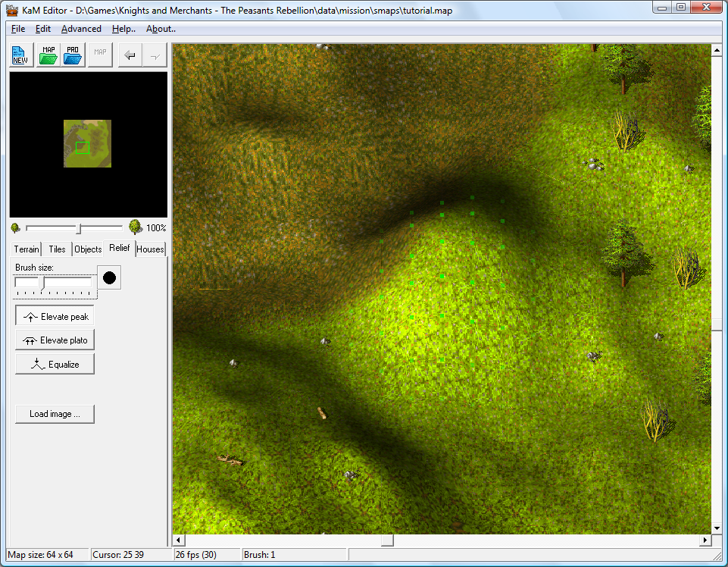Open the About.. menu
The width and height of the screenshot is (728, 567).
[x=161, y=29]
